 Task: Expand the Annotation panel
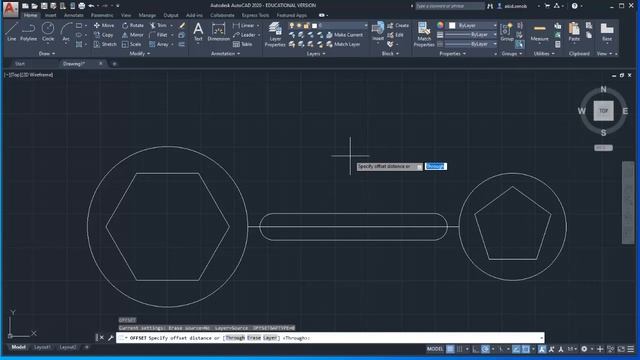coord(225,53)
